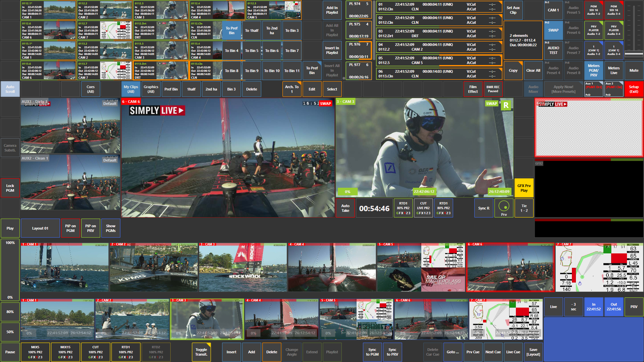
Task: Select clip thumbnail 0112.5 CAM 5
Action: click(274, 10)
